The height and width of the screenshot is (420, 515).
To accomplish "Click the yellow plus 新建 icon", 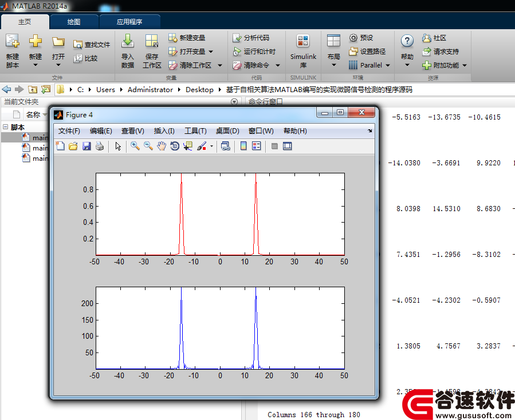I will point(35,41).
